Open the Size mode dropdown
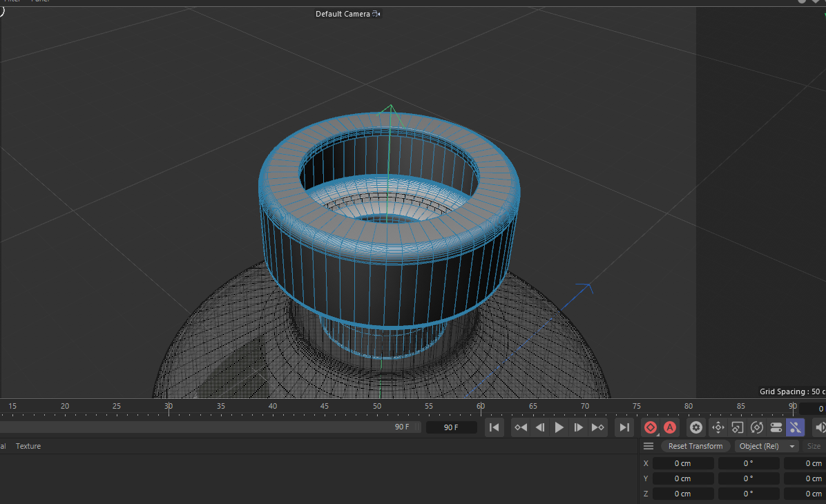This screenshot has height=504, width=826. tap(814, 446)
